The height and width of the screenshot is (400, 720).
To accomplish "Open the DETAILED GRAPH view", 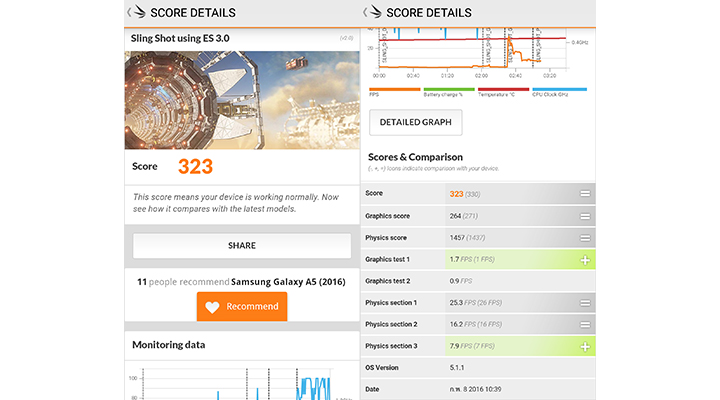I will 416,123.
